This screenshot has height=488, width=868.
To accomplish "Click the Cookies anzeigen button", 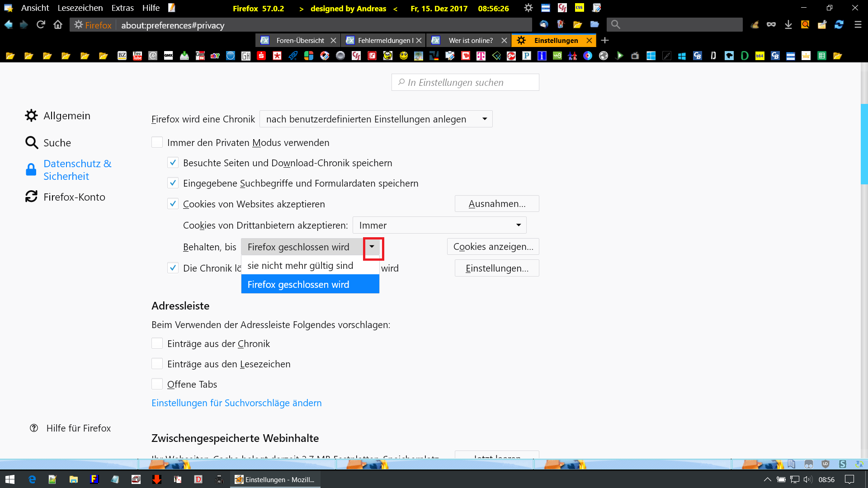I will [493, 247].
